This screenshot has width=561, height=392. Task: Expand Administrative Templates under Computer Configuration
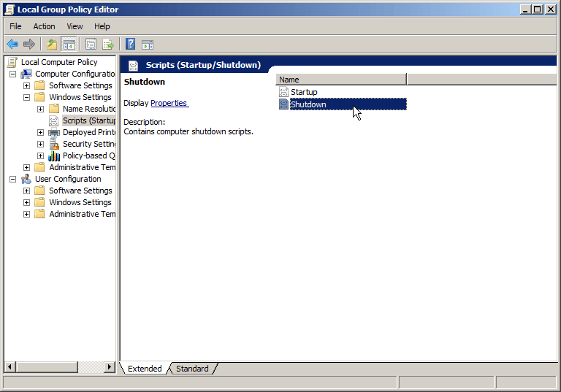coord(26,167)
